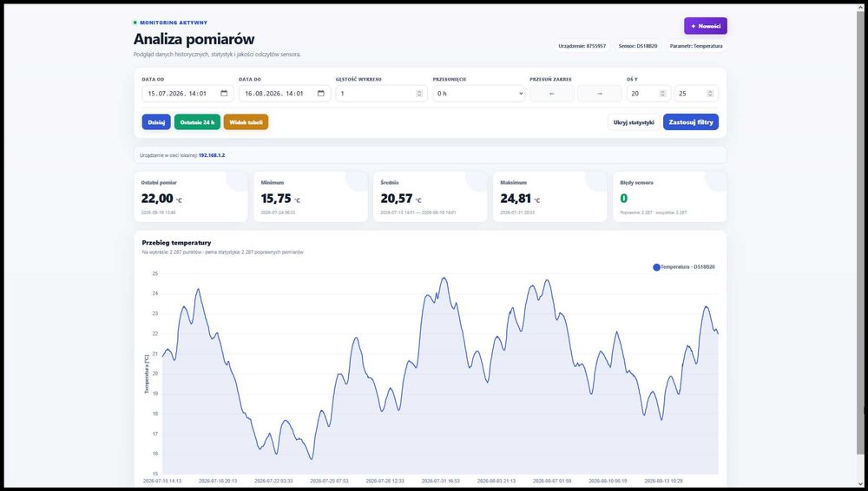Image resolution: width=868 pixels, height=491 pixels.
Task: Click the Dzisiaj button
Action: pyautogui.click(x=156, y=122)
